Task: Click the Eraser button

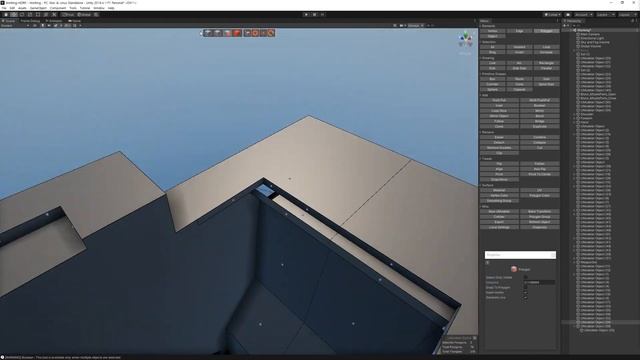Action: click(x=499, y=137)
